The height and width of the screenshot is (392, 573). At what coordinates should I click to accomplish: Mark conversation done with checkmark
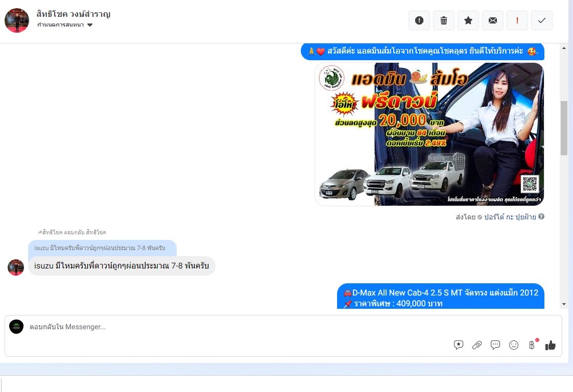click(541, 20)
